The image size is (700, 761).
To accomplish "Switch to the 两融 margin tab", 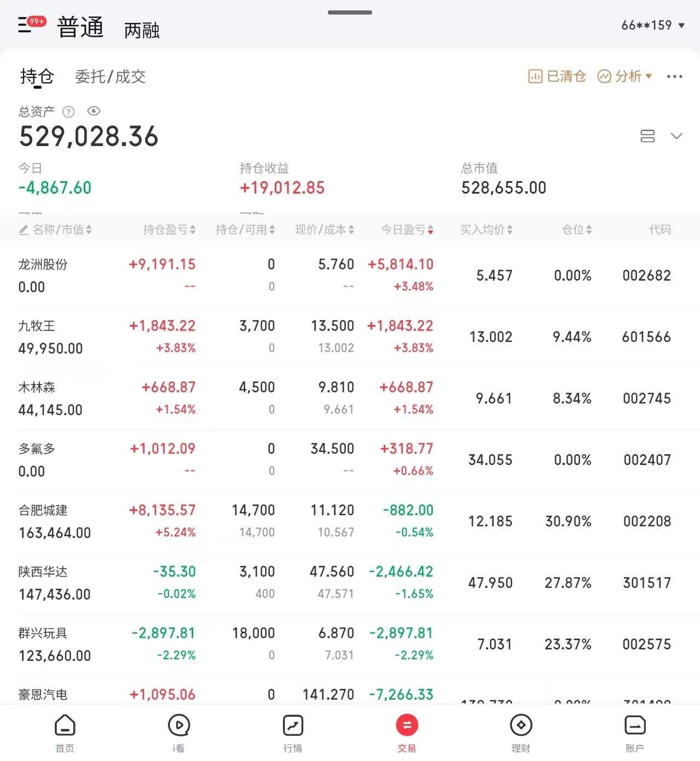I will click(x=142, y=30).
